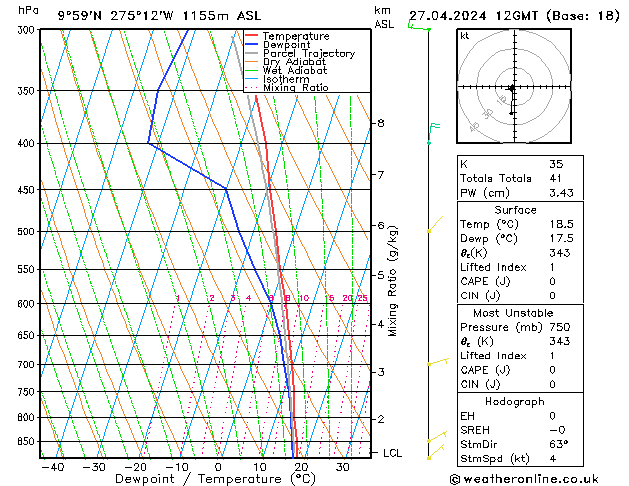629x486 pixels.
Task: Click the station coordinates '9°59'N 275°12'W' title
Action: coord(116,16)
